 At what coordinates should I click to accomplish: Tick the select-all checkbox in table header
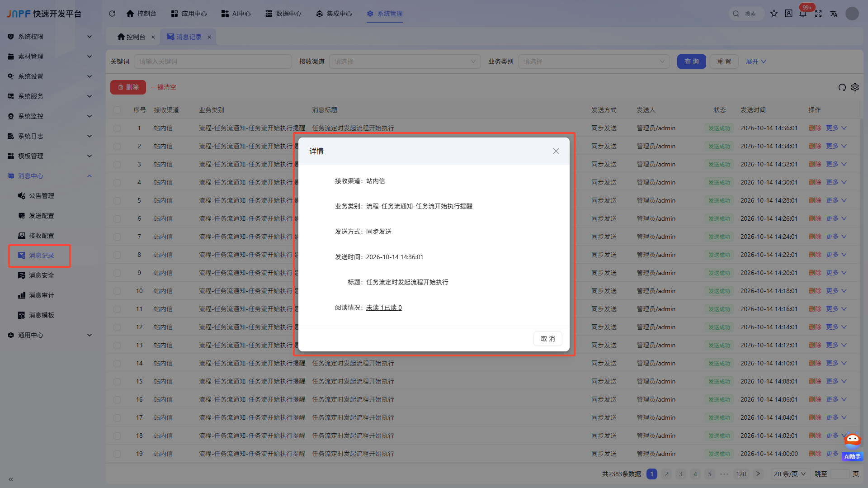(117, 110)
